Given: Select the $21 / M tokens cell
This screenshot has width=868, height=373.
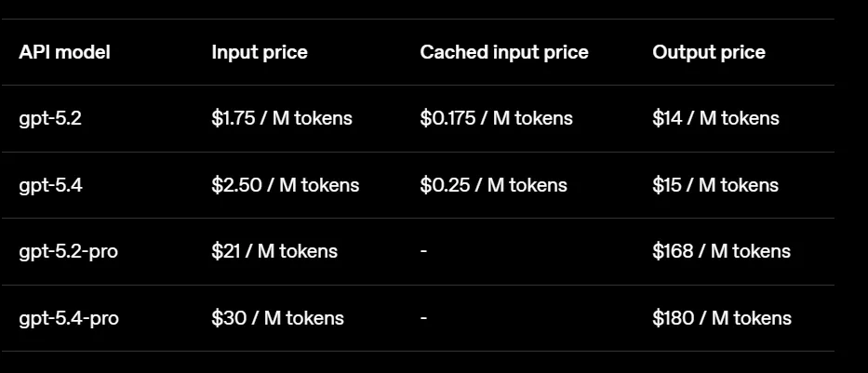Looking at the screenshot, I should [274, 251].
